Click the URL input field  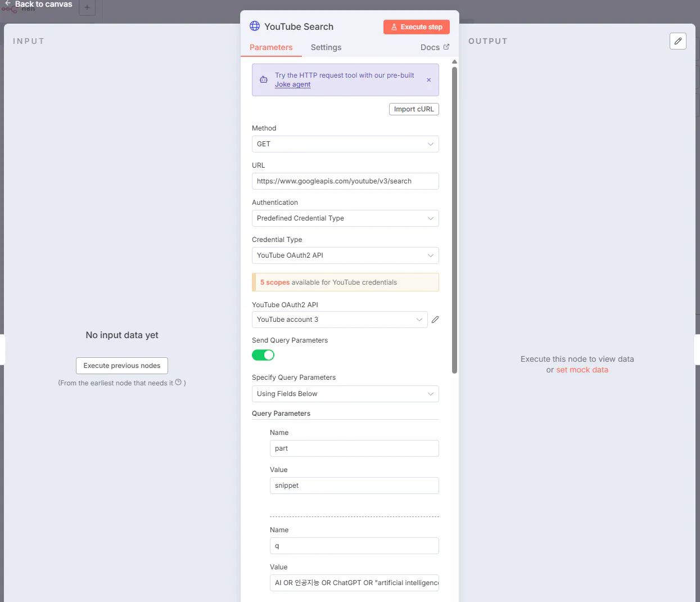click(x=345, y=181)
